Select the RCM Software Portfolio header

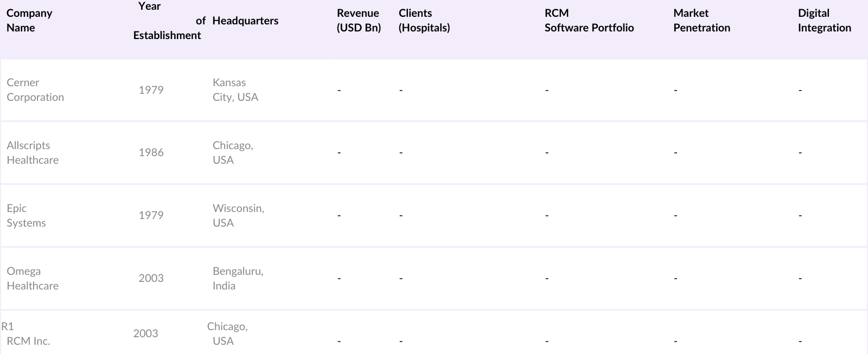(x=589, y=21)
